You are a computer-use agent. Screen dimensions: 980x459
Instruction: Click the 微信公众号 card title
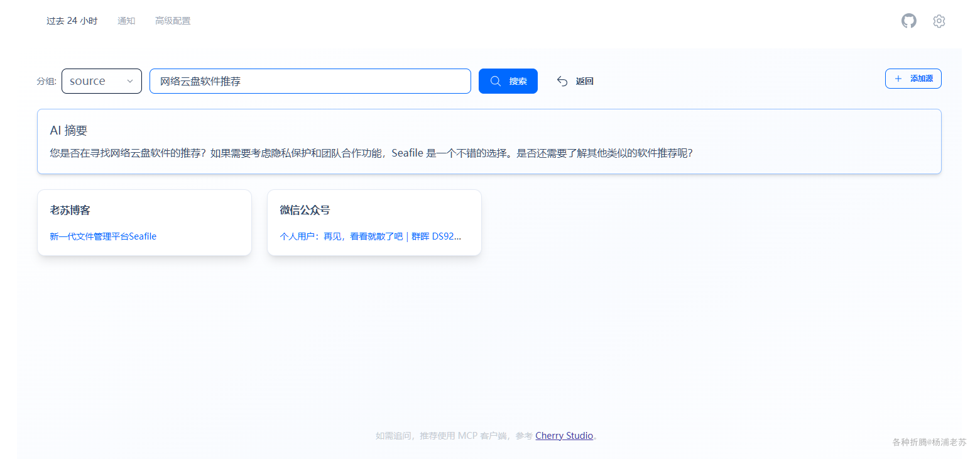pos(305,210)
